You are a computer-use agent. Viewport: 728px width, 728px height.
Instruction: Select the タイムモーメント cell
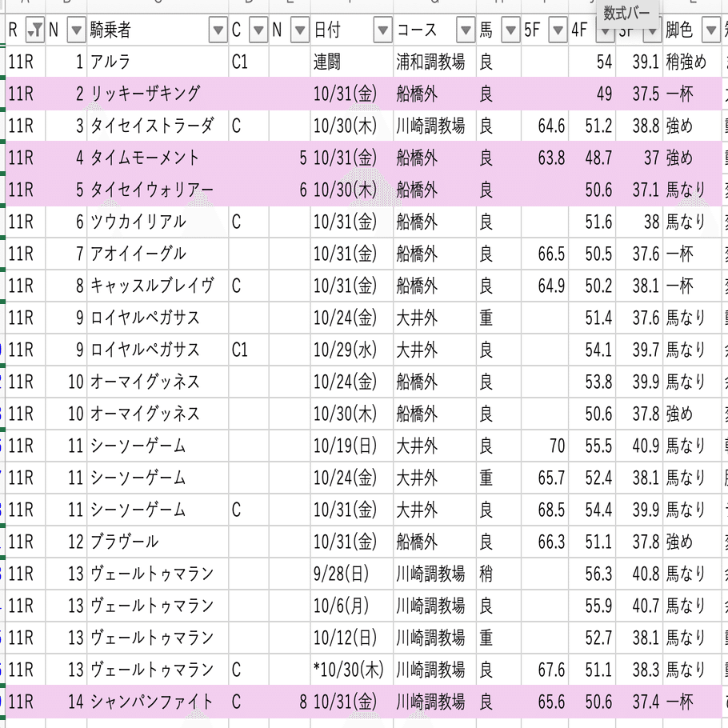[x=158, y=158]
